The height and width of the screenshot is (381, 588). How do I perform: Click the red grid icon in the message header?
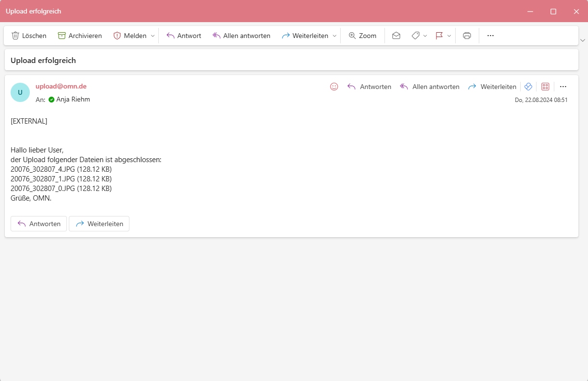[x=545, y=86]
